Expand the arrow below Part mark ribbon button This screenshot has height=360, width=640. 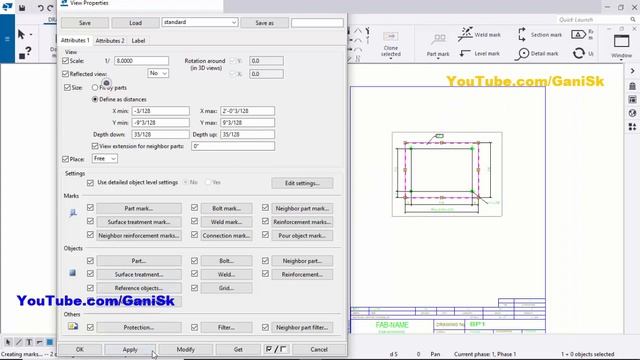tap(438, 59)
